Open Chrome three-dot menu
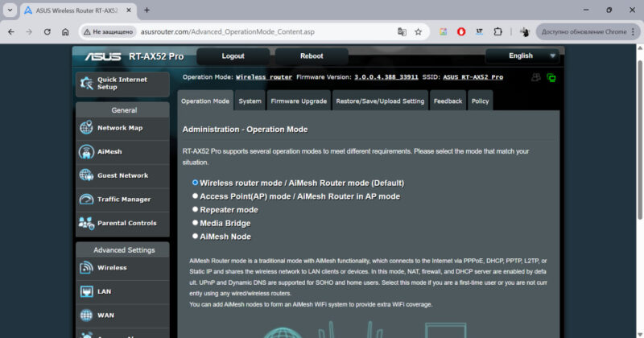The image size is (644, 338). coord(634,31)
